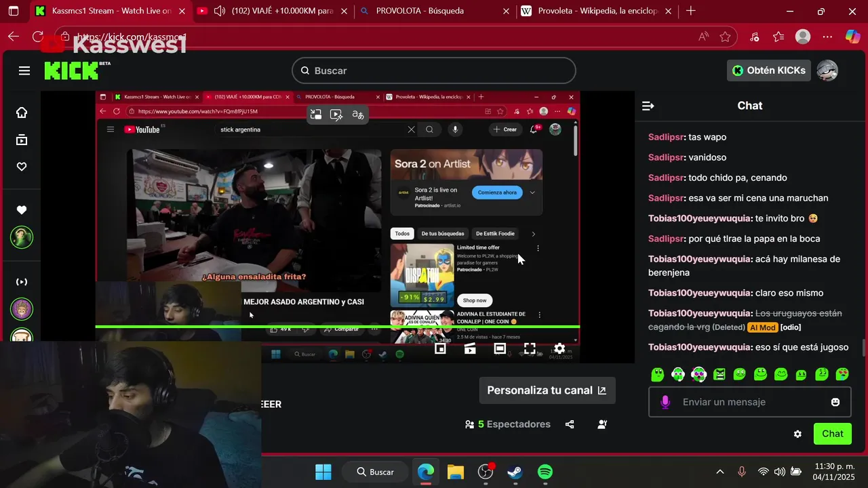The width and height of the screenshot is (868, 488).
Task: Send message with Chat button
Action: (833, 434)
